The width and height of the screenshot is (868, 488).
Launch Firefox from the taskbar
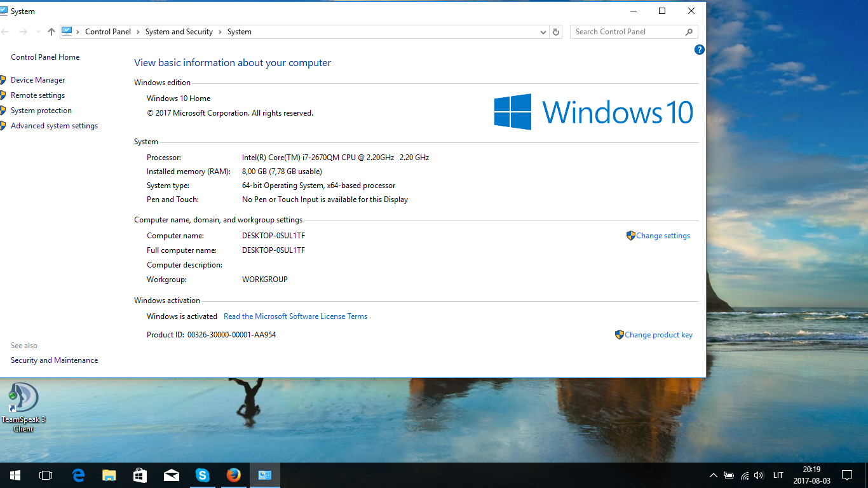234,475
